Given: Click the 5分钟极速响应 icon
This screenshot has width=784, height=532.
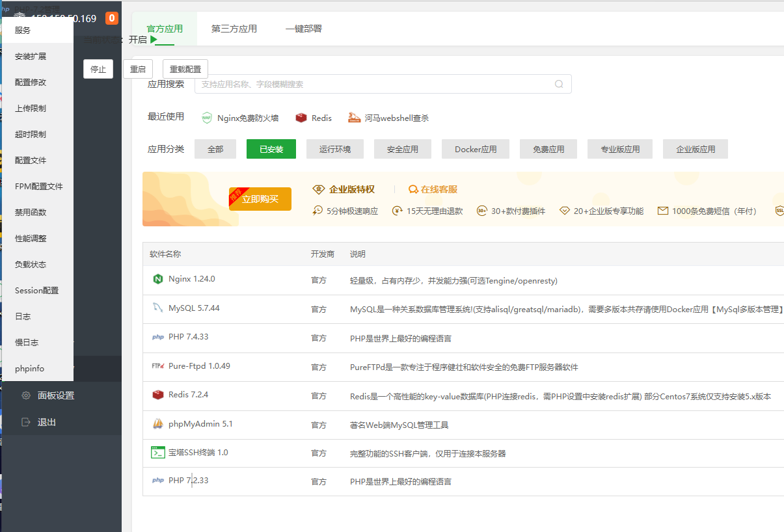Looking at the screenshot, I should click(x=318, y=211).
